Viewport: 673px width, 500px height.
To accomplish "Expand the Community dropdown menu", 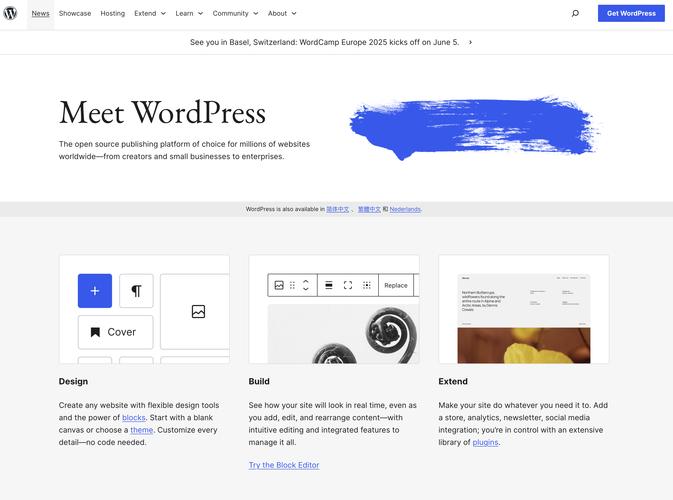I will 235,13.
